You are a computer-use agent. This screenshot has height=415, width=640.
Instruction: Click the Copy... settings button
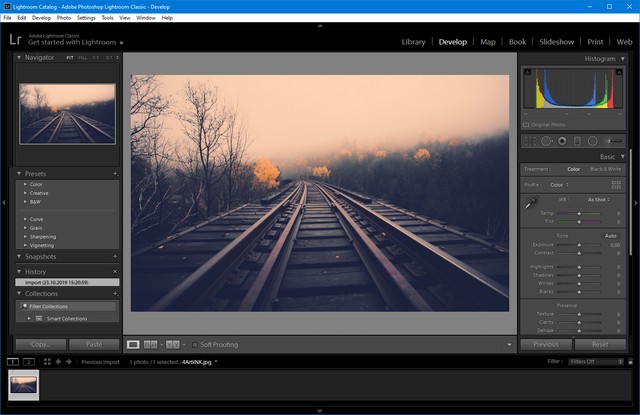pos(40,344)
